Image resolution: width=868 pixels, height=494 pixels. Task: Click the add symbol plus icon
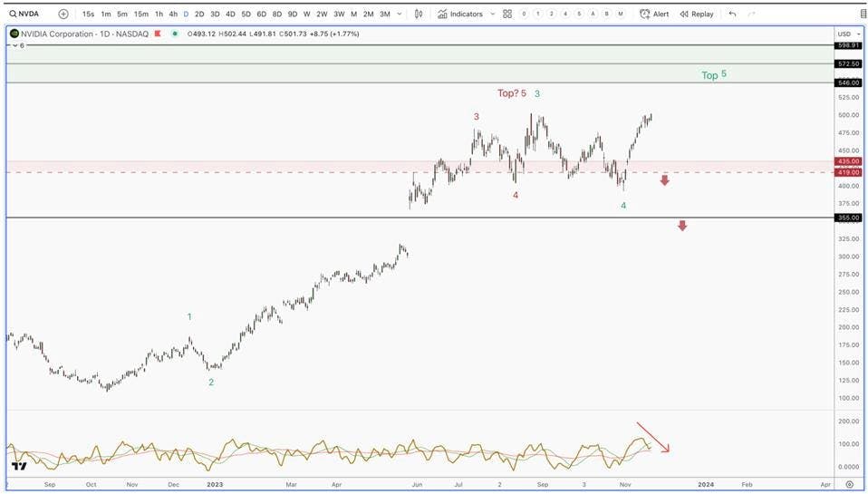(x=63, y=14)
